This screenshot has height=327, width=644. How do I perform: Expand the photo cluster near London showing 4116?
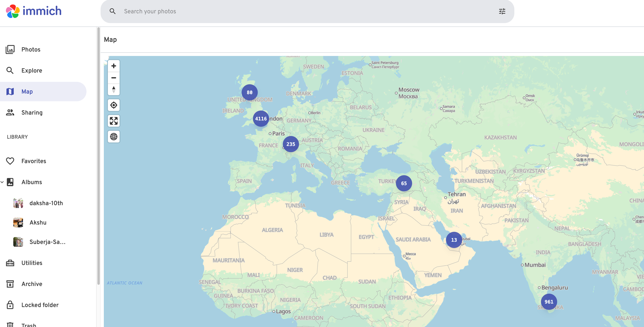(x=261, y=118)
